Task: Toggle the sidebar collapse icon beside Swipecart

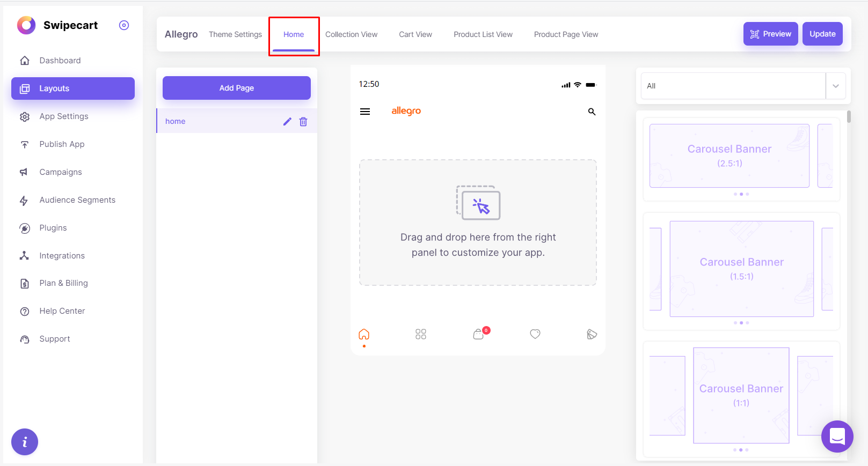Action: pyautogui.click(x=124, y=25)
